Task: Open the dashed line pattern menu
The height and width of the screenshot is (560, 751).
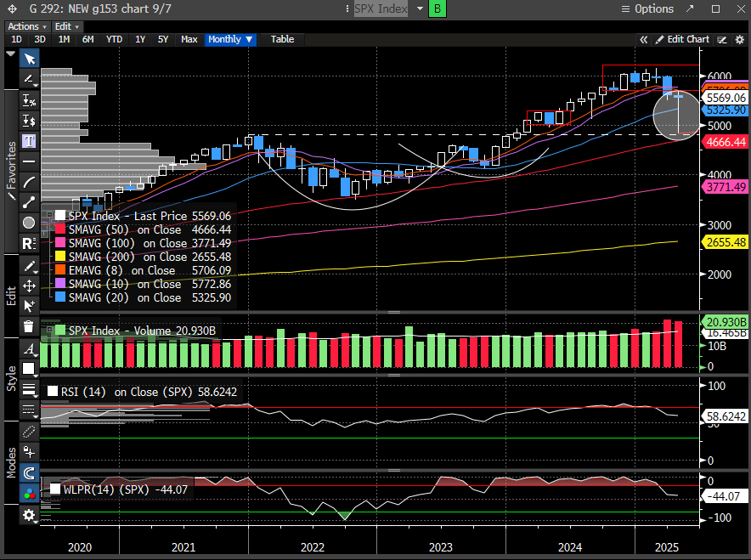Action: pyautogui.click(x=29, y=410)
